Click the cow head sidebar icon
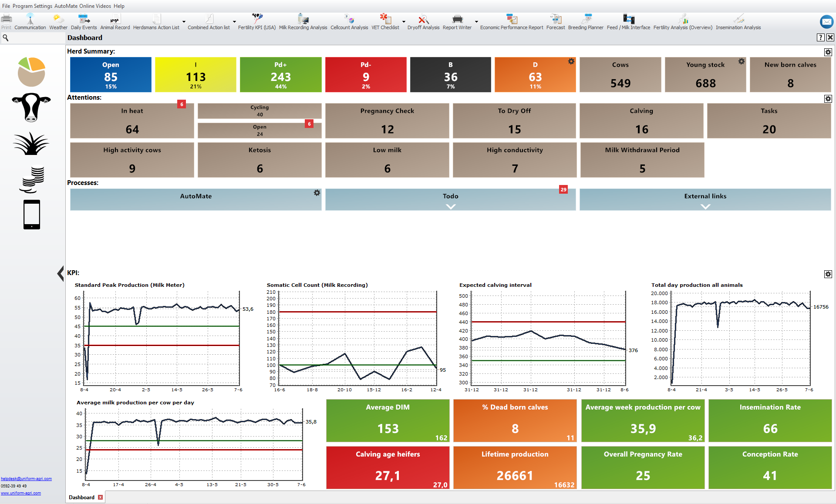The width and height of the screenshot is (836, 504). (x=31, y=107)
